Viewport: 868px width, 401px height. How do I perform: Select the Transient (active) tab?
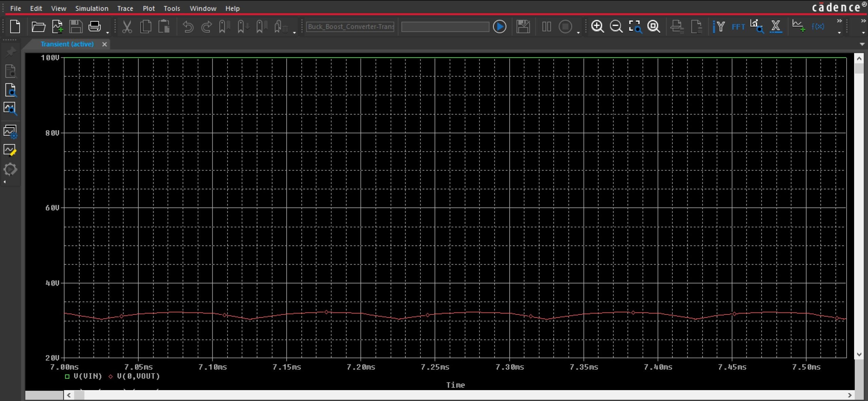coord(67,44)
